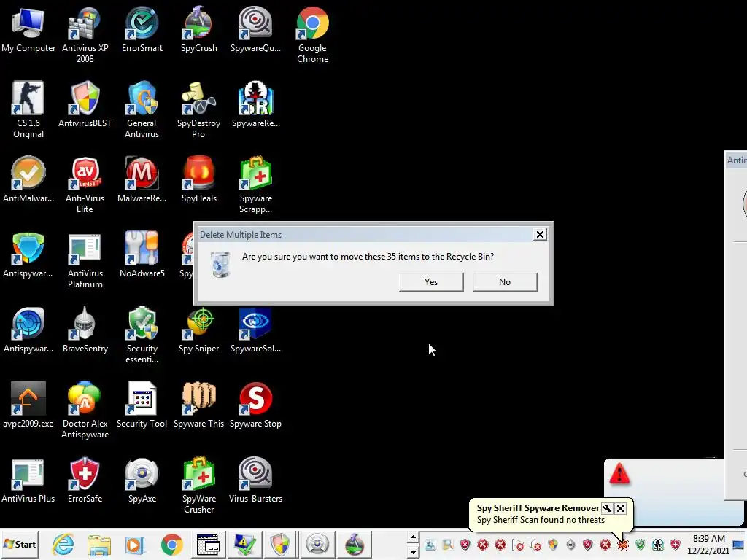The width and height of the screenshot is (747, 560).
Task: Select the ErrorSmart desktop shortcut
Action: click(x=142, y=31)
